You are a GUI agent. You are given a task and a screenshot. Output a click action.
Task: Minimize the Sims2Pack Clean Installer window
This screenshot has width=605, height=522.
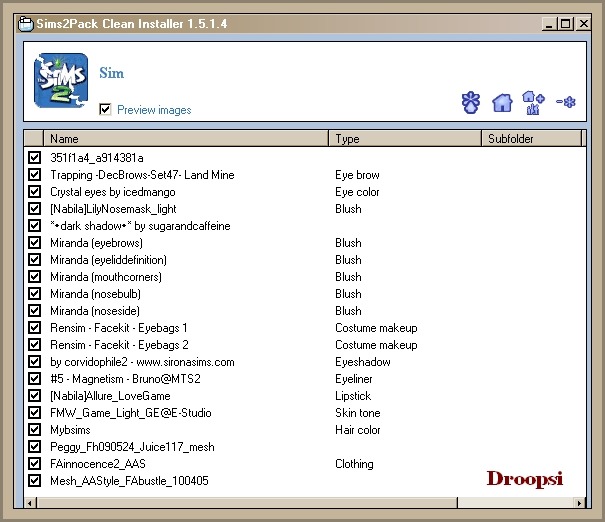point(549,24)
